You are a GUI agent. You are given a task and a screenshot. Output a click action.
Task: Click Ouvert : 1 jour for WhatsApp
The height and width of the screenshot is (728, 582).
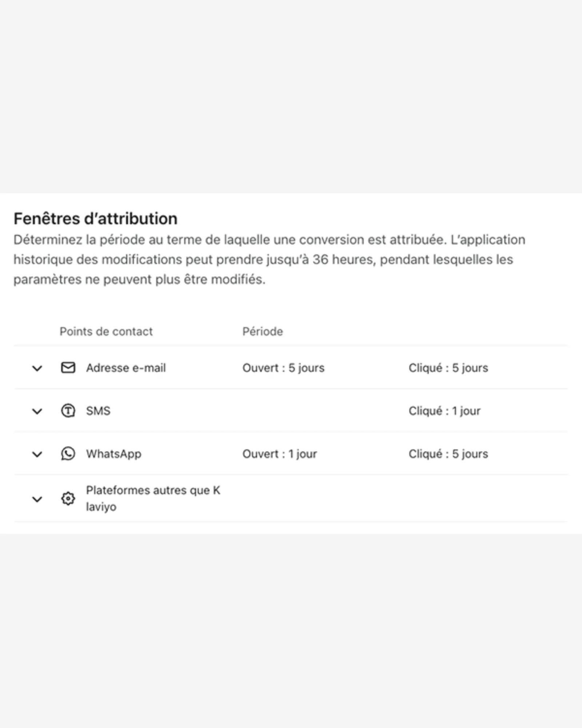click(279, 454)
